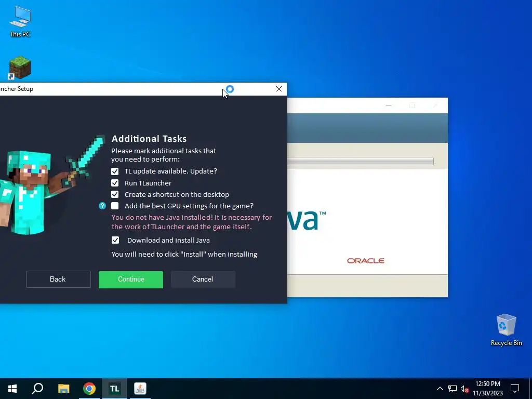This screenshot has width=532, height=399.
Task: Toggle the Run TLauncher checkbox
Action: point(115,183)
